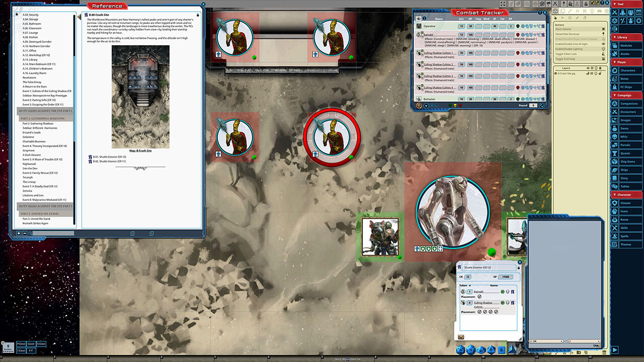Viewport: 644px width, 362px height.
Task: Click the Assets puzzle-piece icon under Library
Action: click(614, 53)
